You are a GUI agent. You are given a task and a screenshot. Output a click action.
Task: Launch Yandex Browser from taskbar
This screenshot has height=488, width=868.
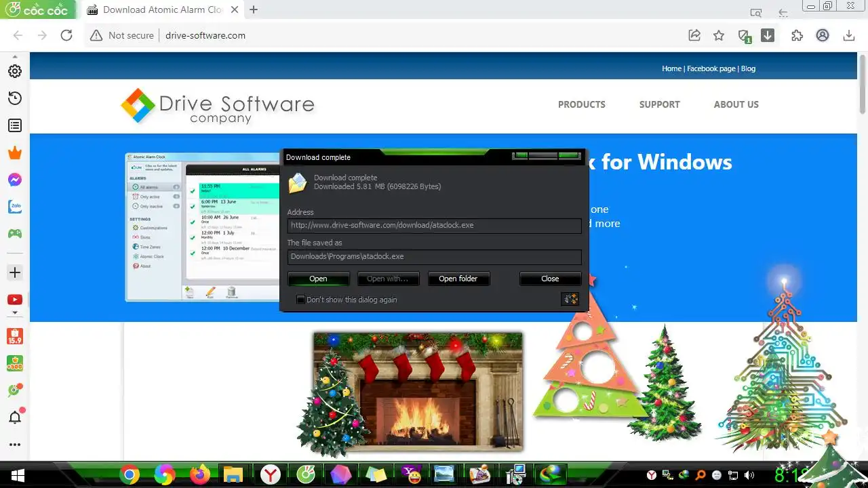click(x=270, y=475)
